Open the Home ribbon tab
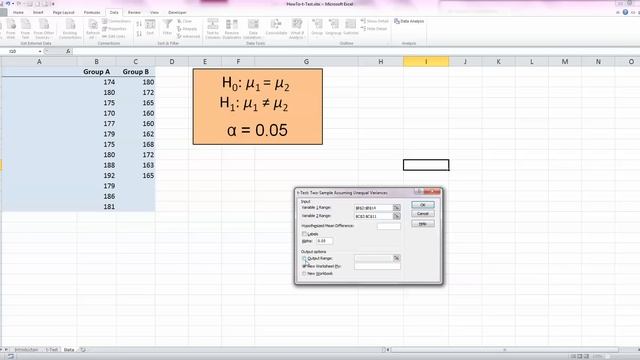The image size is (640, 360). (18, 13)
